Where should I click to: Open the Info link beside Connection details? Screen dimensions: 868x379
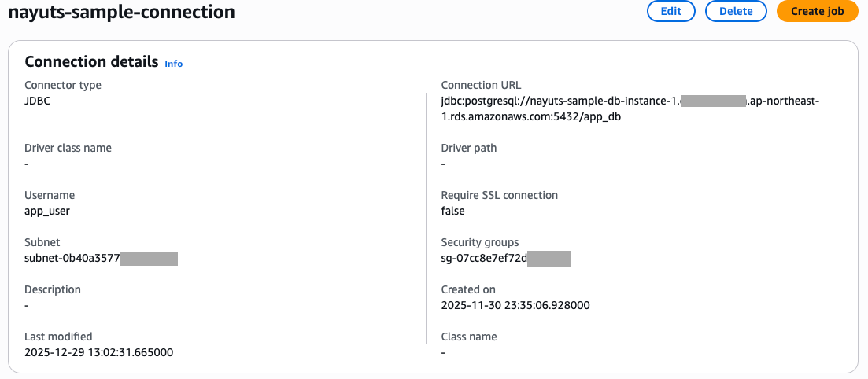point(173,64)
